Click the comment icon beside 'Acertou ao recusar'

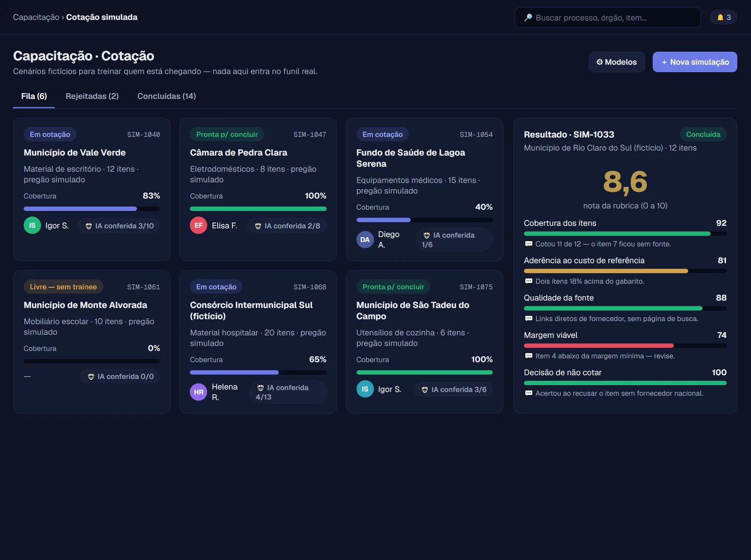(x=529, y=393)
